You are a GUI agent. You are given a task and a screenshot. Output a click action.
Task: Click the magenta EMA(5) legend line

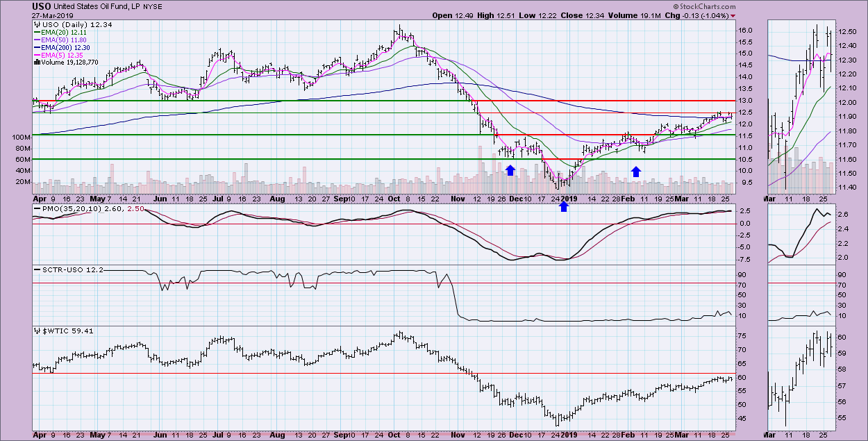point(38,55)
